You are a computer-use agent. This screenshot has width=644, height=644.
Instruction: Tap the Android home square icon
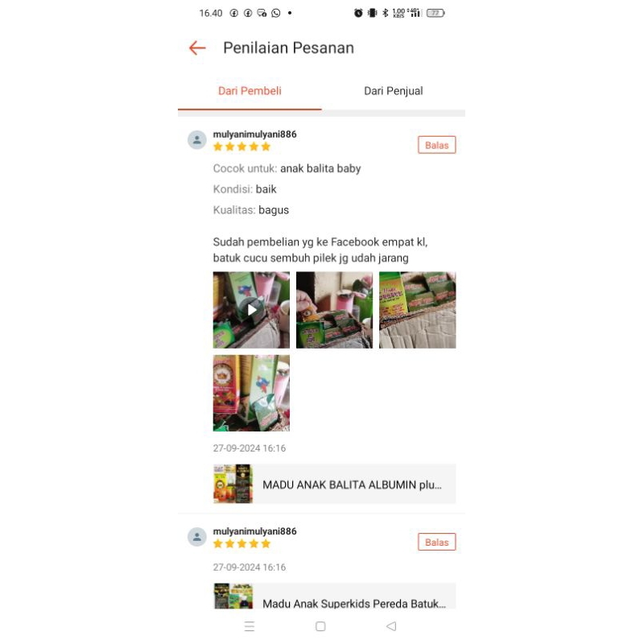click(x=320, y=626)
